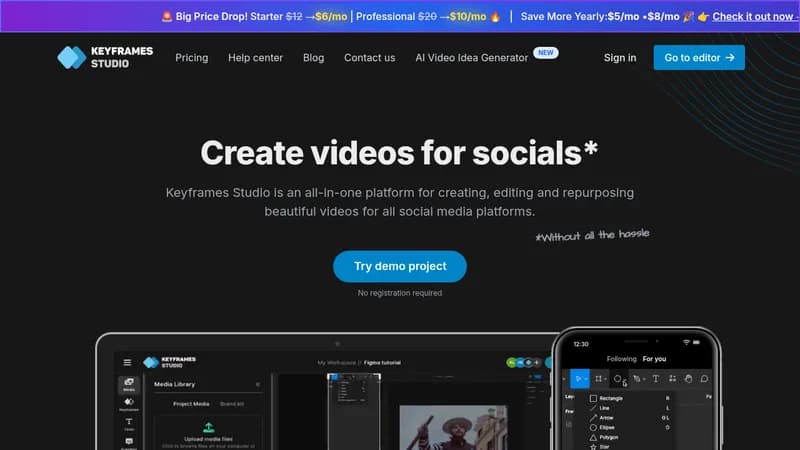Click the battery icon on the phone status bar

click(x=696, y=342)
